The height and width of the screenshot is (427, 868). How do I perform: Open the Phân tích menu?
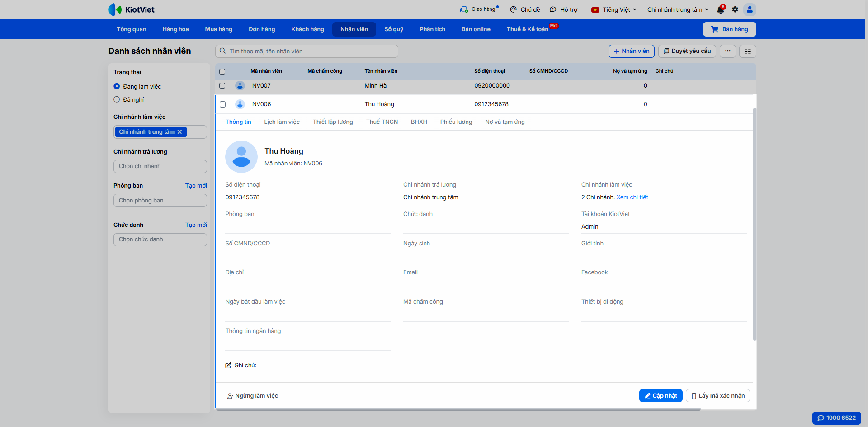tap(433, 29)
